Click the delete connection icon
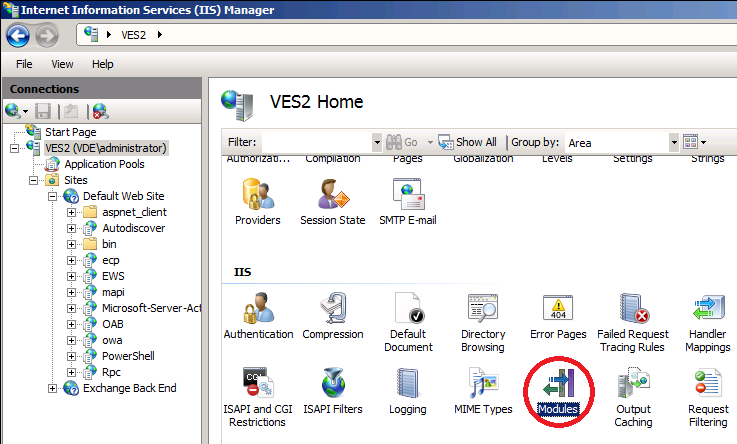The image size is (737, 444). 101,111
